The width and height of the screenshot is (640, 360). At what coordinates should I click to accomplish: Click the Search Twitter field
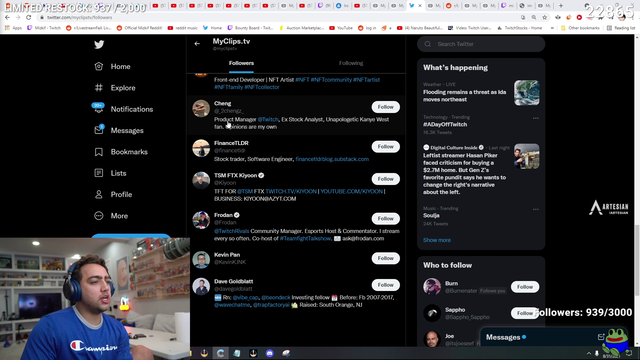[x=481, y=44]
